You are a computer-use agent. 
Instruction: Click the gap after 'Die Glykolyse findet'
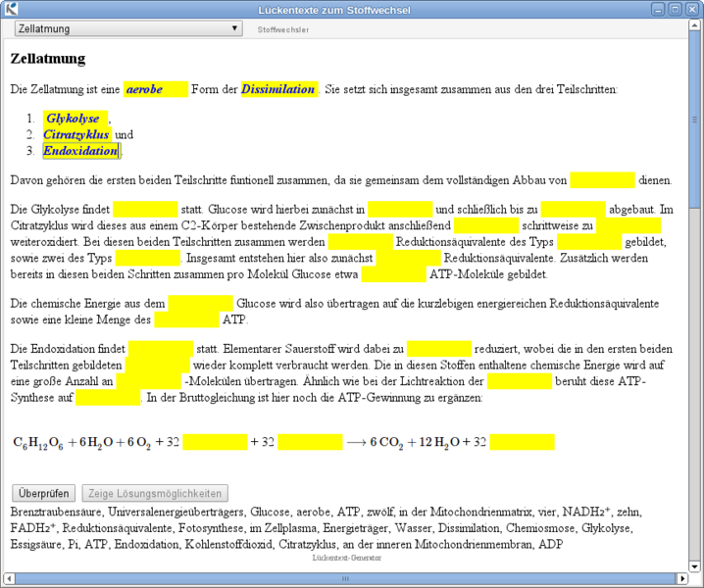(x=145, y=209)
